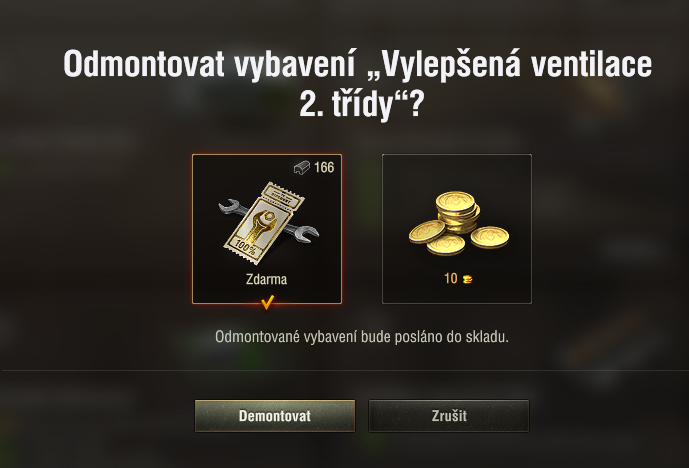Click the small gold icon beside 10
The width and height of the screenshot is (689, 468).
468,279
